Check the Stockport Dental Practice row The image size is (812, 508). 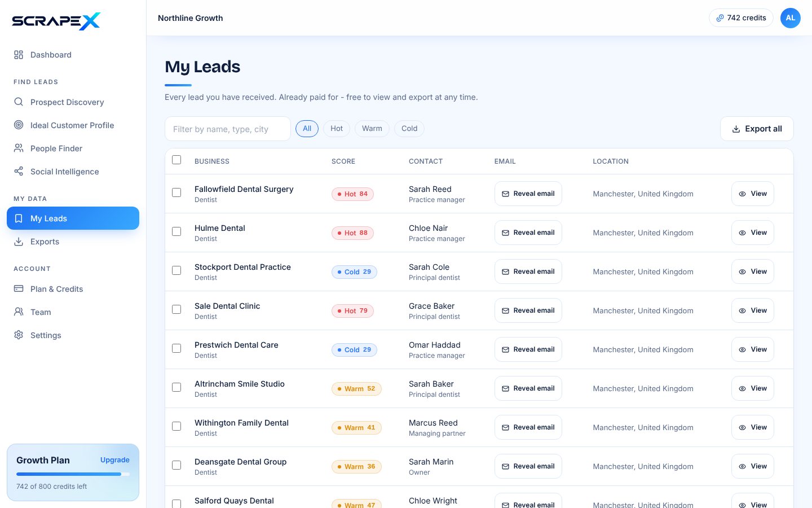(x=176, y=270)
